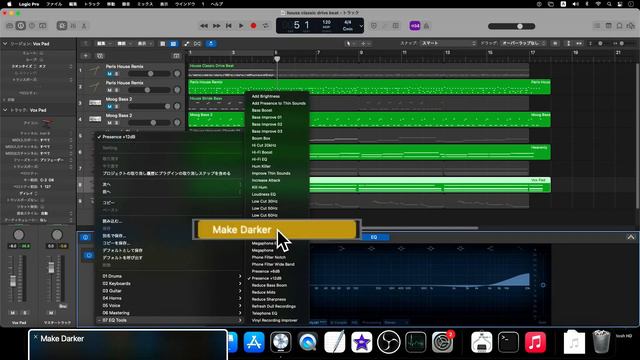Choose 07 EQ Tools menu entry
This screenshot has width=640, height=360.
(x=169, y=320)
